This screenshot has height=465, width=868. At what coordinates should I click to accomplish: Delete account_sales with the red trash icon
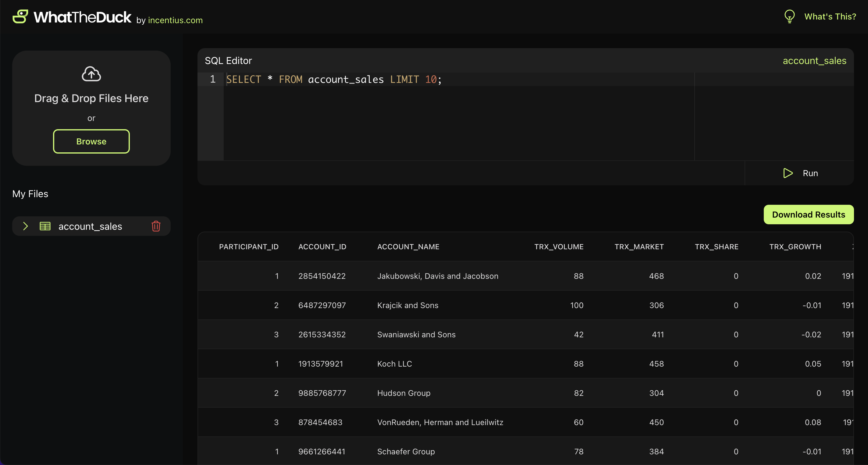(x=156, y=226)
